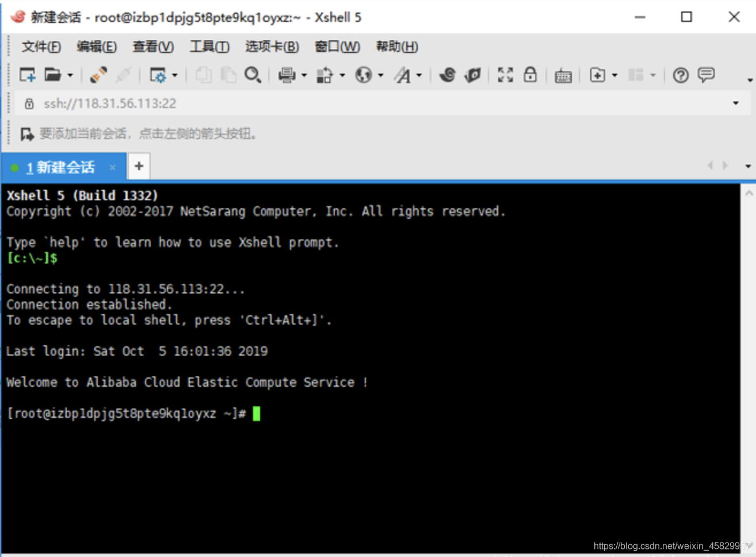The image size is (756, 557).
Task: Expand the new tab toolbar dropdown arrow
Action: pos(615,75)
